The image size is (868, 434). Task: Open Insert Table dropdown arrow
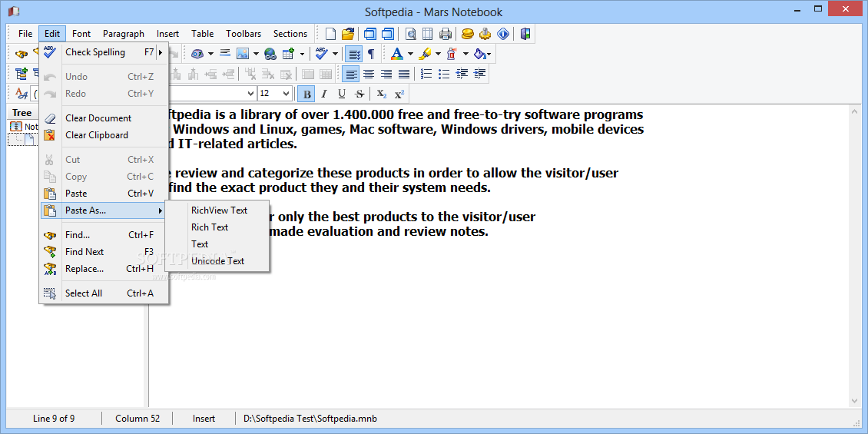(x=302, y=54)
